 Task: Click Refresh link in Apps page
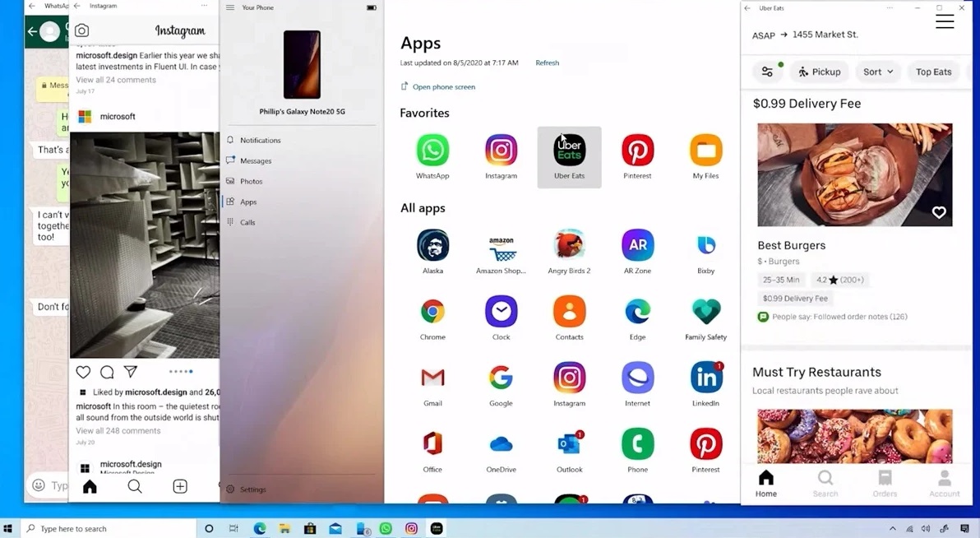547,63
